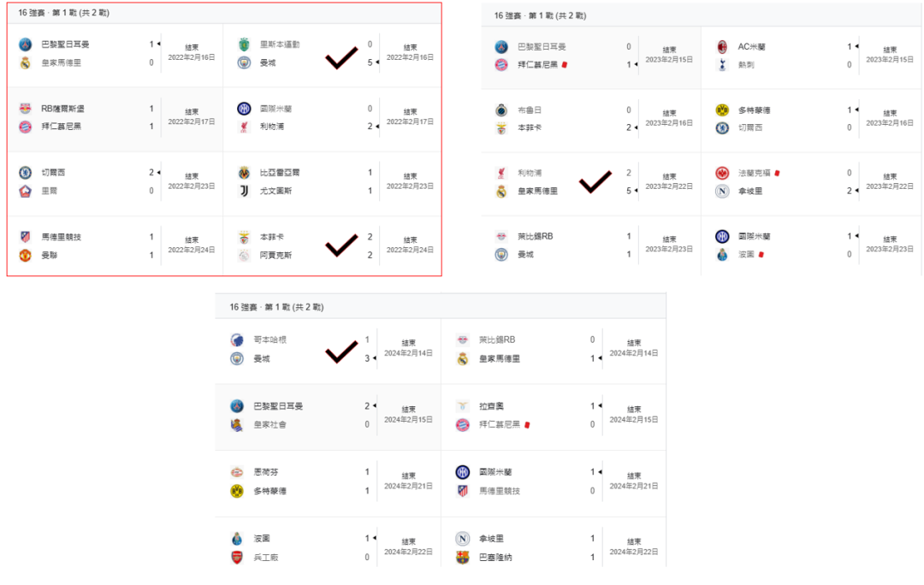Click the red card icon beside 法蘭克福
The image size is (924, 585).
(778, 173)
